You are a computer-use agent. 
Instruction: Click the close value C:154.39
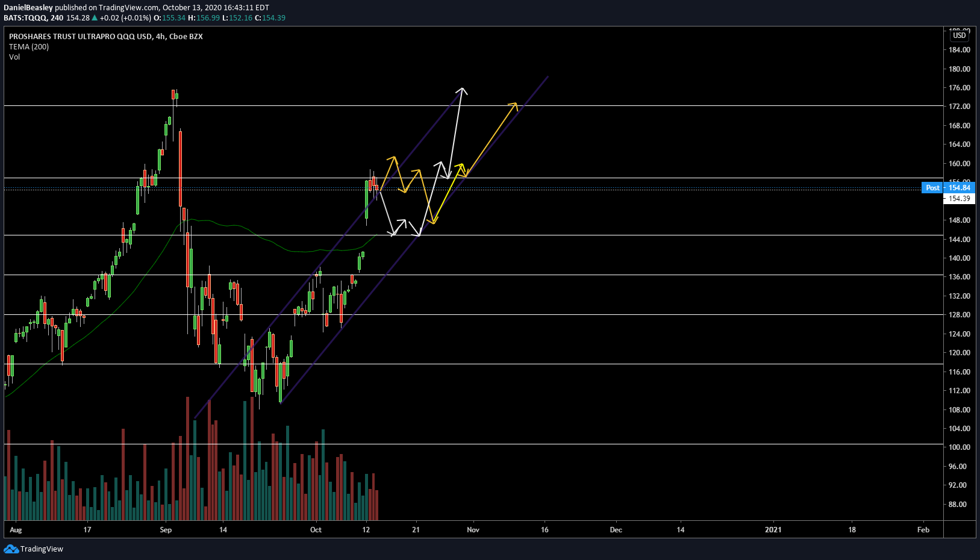270,17
